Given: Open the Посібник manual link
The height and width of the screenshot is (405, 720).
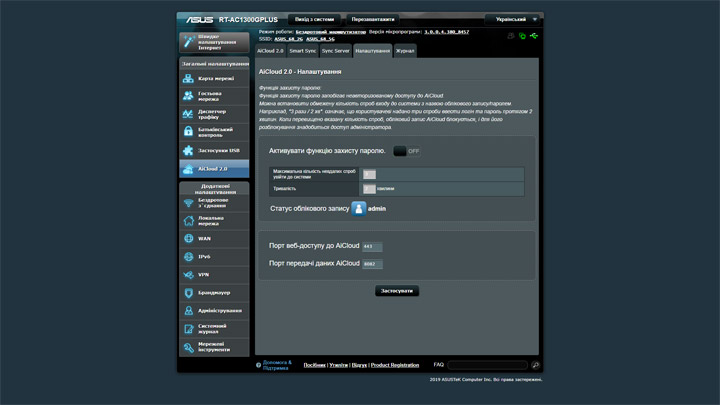Looking at the screenshot, I should click(315, 365).
